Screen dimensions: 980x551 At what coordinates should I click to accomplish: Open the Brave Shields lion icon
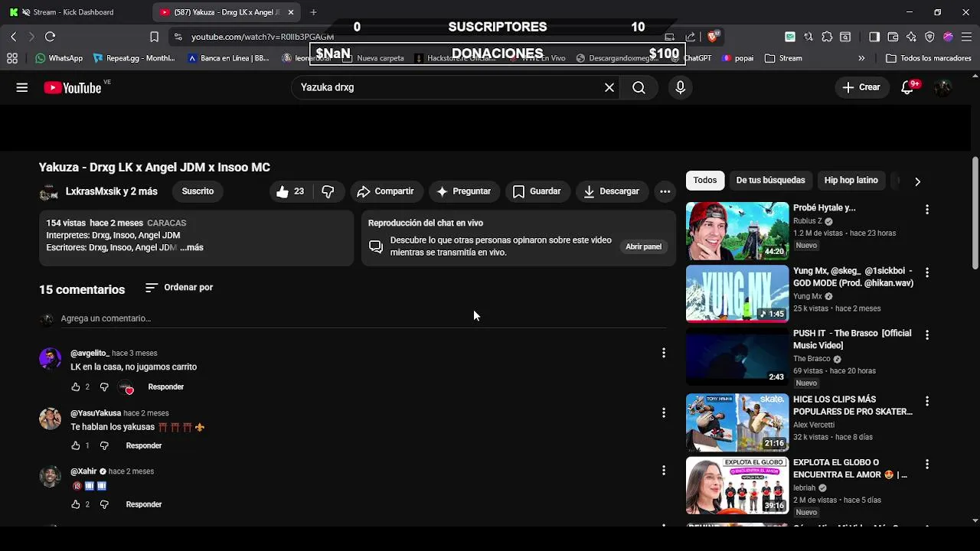713,36
